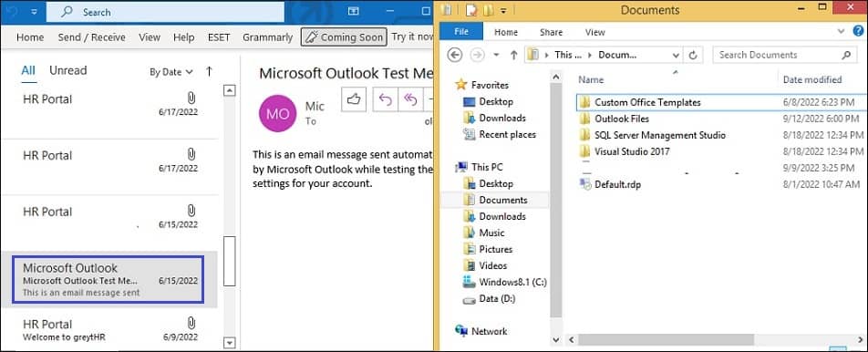This screenshot has height=352, width=868.
Task: Select the Default.rdp file
Action: pos(611,184)
